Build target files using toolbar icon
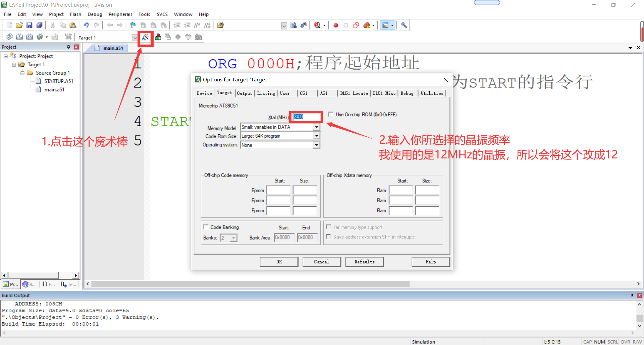This screenshot has height=345, width=644. coord(19,37)
